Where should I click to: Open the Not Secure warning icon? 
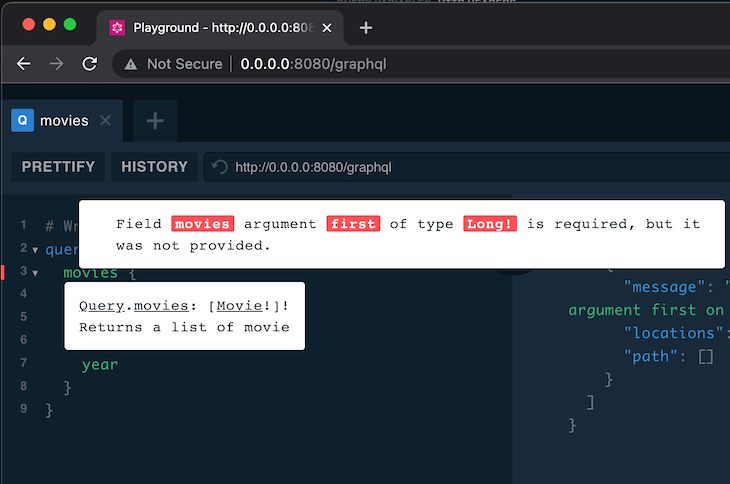(131, 64)
